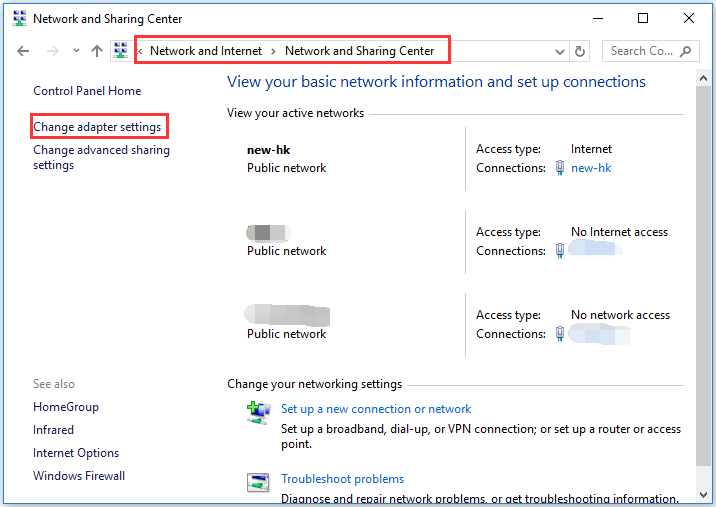The height and width of the screenshot is (507, 716).
Task: Open Internet Options link
Action: (76, 453)
